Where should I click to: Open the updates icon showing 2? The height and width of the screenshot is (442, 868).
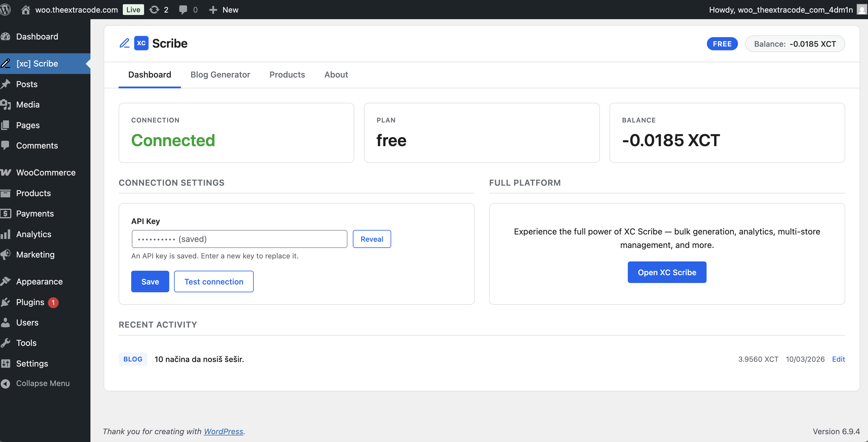154,10
